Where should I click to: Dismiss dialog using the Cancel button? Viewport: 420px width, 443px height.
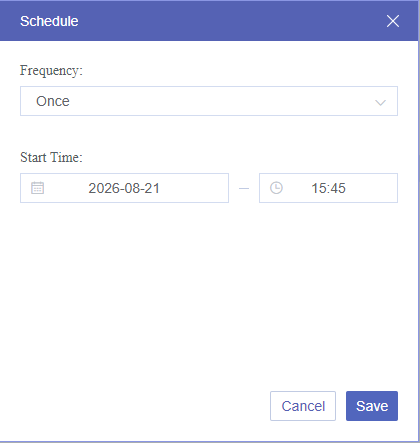[x=303, y=406]
